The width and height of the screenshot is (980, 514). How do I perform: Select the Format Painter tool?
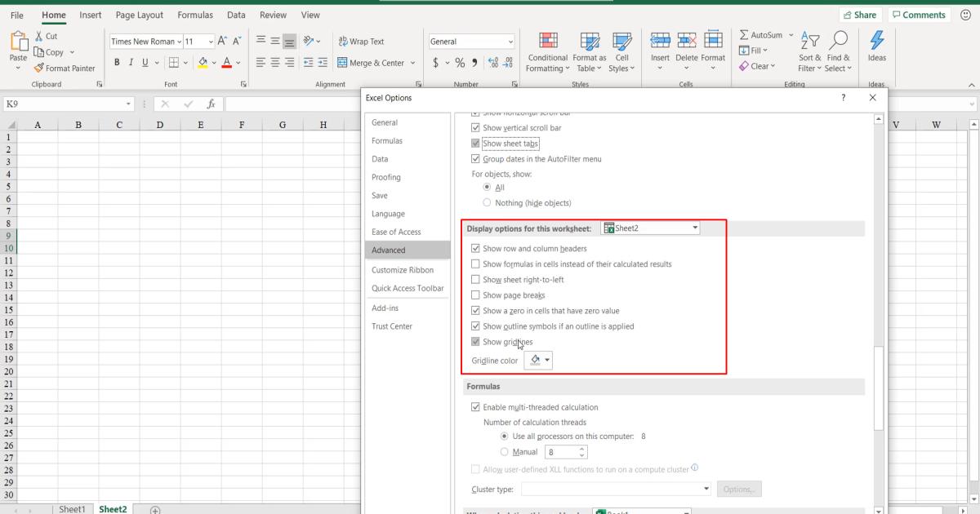coord(65,69)
